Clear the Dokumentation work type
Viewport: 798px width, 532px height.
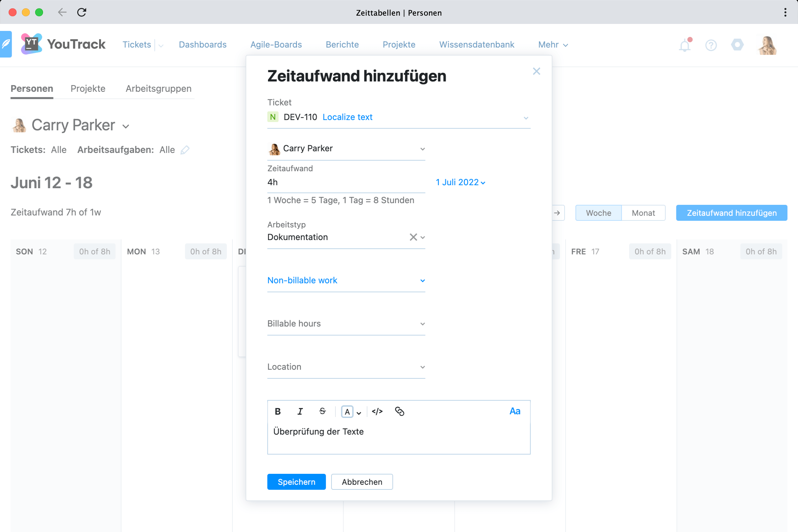[x=413, y=237]
